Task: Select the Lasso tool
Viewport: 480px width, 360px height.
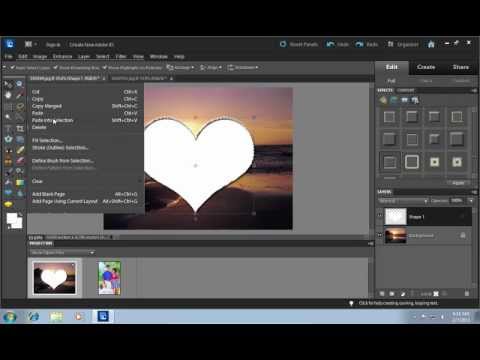Action: tap(20, 107)
